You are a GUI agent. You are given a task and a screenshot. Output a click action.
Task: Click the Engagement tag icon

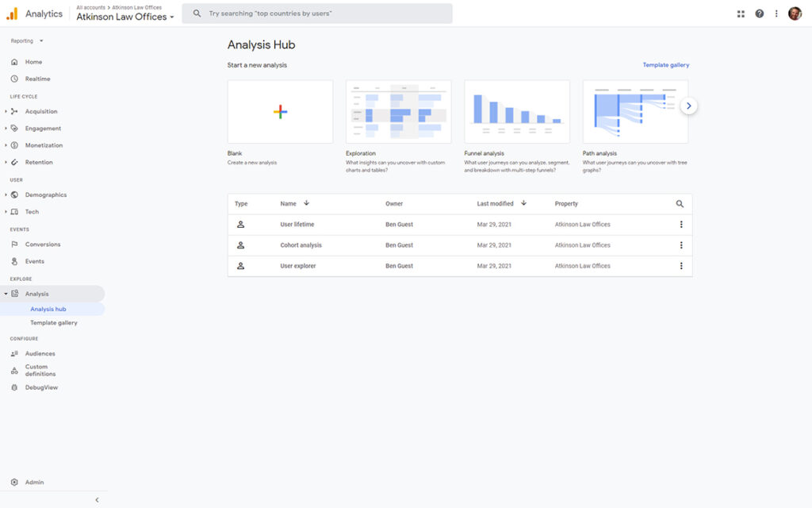14,128
